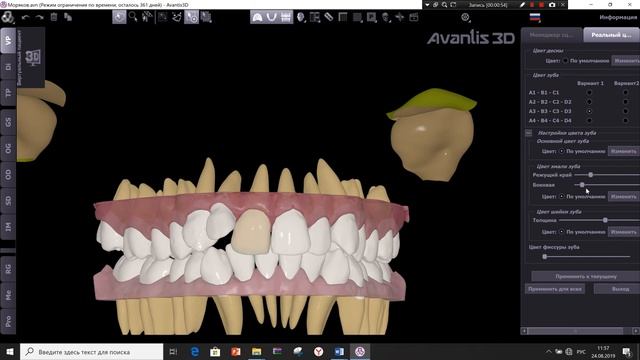
Task: Click the settings gear icon
Action: [465, 17]
